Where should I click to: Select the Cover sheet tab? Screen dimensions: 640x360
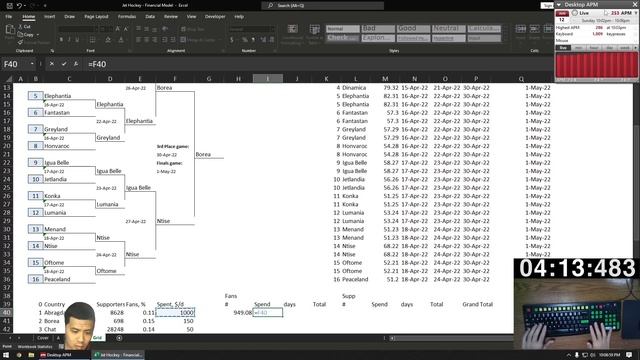click(43, 338)
